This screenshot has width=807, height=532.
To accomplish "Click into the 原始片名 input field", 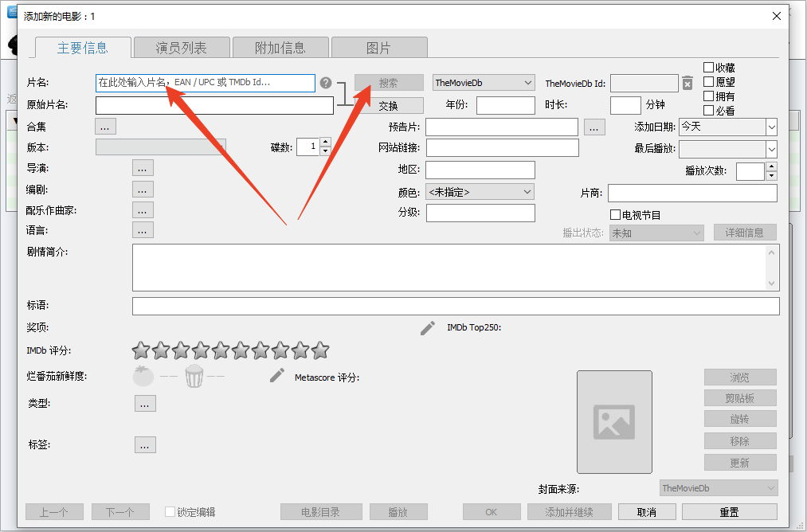I will pyautogui.click(x=214, y=105).
